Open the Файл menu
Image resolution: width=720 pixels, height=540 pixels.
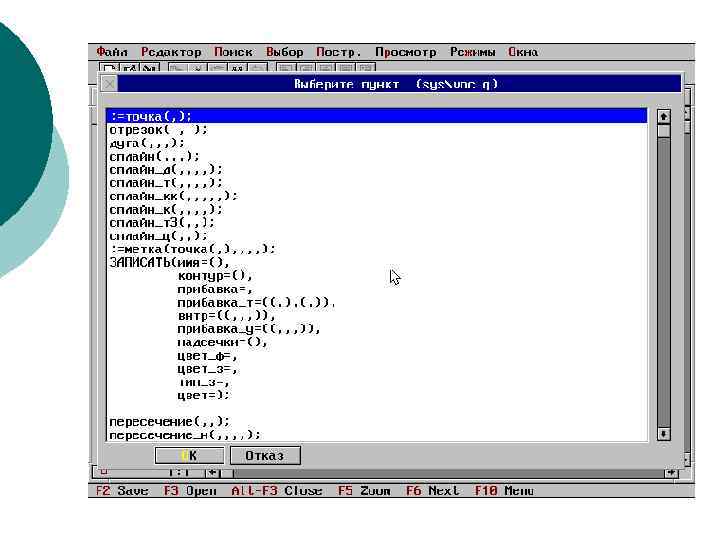click(112, 52)
